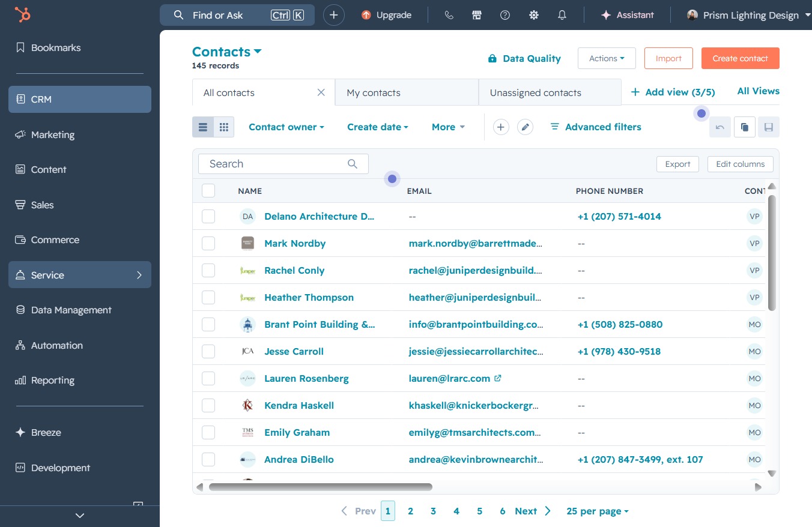Viewport: 812px width, 527px height.
Task: Click the search magnifier in table search
Action: [x=353, y=164]
